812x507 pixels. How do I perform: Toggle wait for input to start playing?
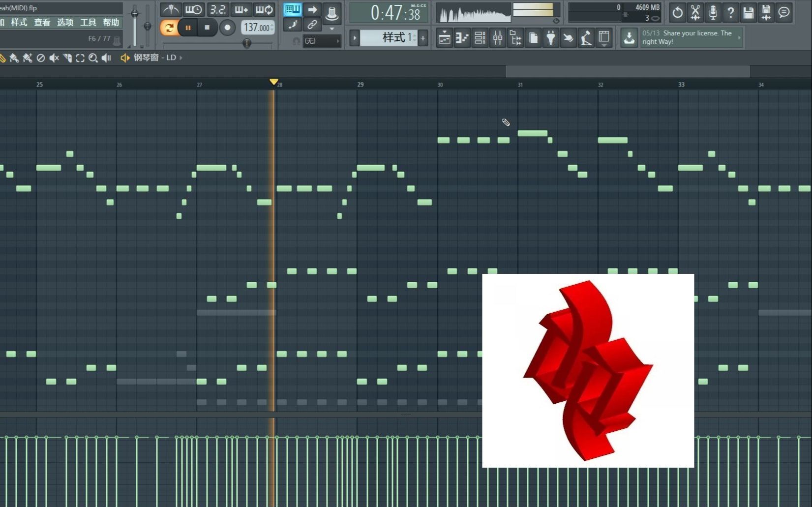click(x=193, y=9)
